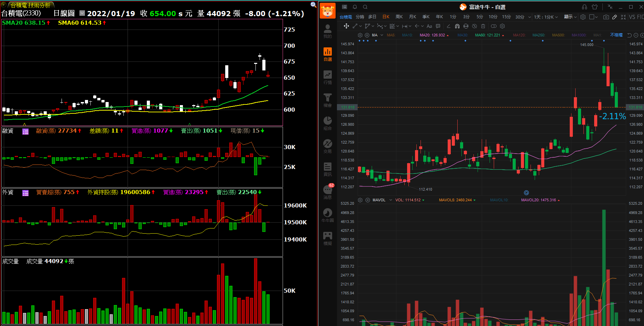Toggle MA10 line visibility
Image resolution: width=644 pixels, height=326 pixels.
click(x=407, y=35)
